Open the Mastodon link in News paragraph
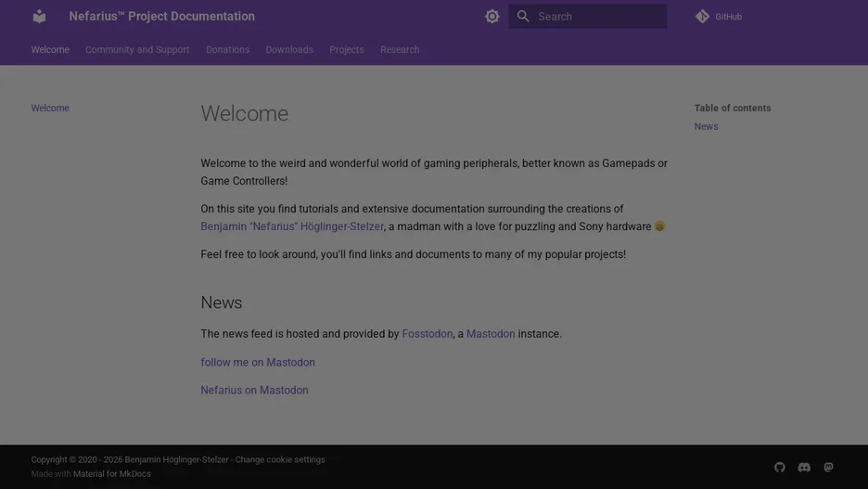 [491, 334]
